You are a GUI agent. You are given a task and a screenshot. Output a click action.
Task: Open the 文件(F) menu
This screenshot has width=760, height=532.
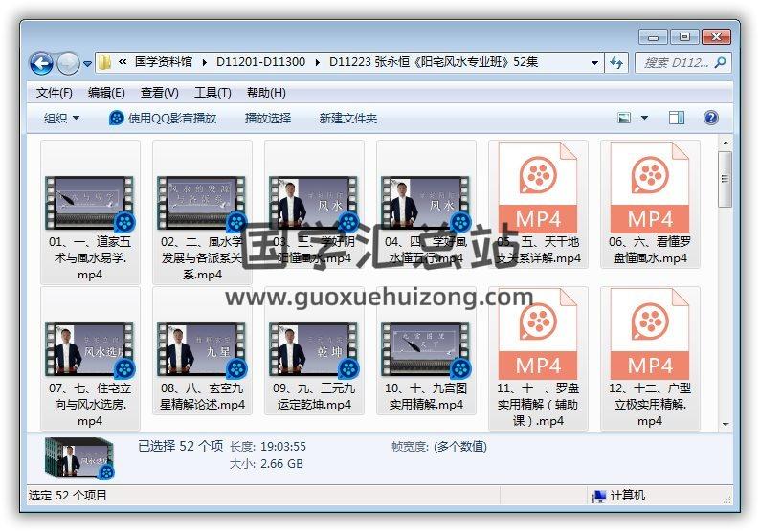tap(54, 93)
